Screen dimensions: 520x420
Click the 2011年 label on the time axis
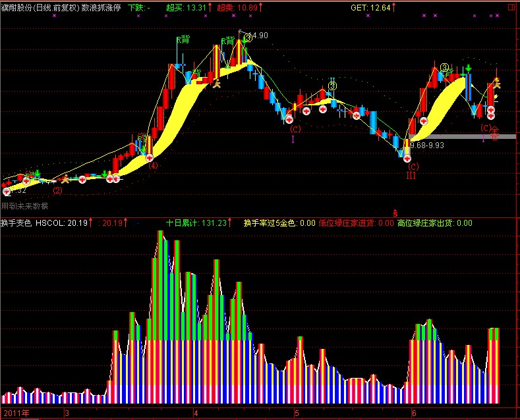click(x=16, y=413)
